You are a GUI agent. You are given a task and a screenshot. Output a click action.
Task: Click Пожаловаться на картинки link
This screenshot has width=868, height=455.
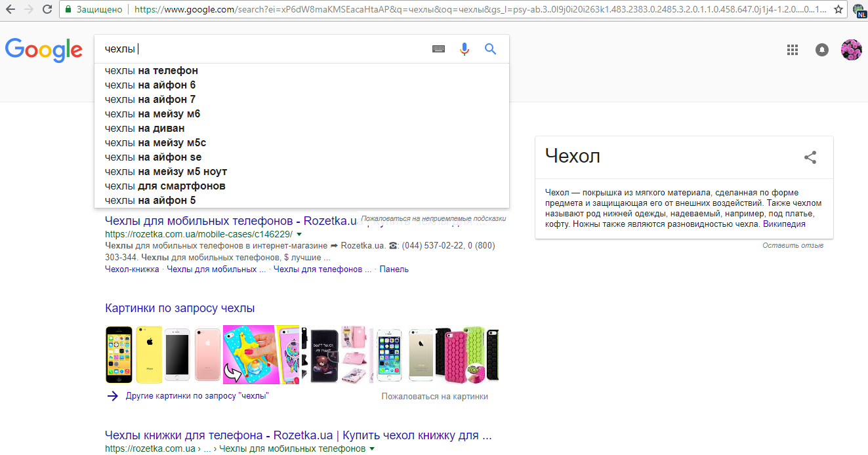[435, 396]
